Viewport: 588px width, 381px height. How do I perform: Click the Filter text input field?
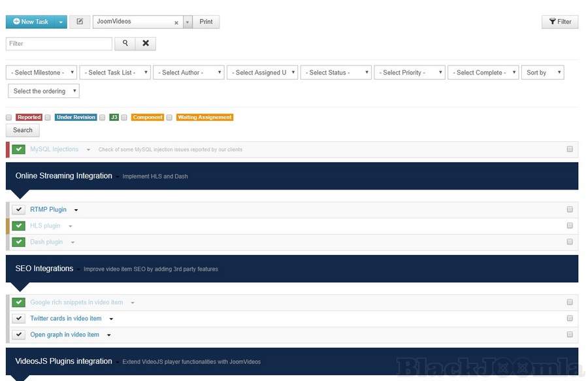pyautogui.click(x=59, y=44)
